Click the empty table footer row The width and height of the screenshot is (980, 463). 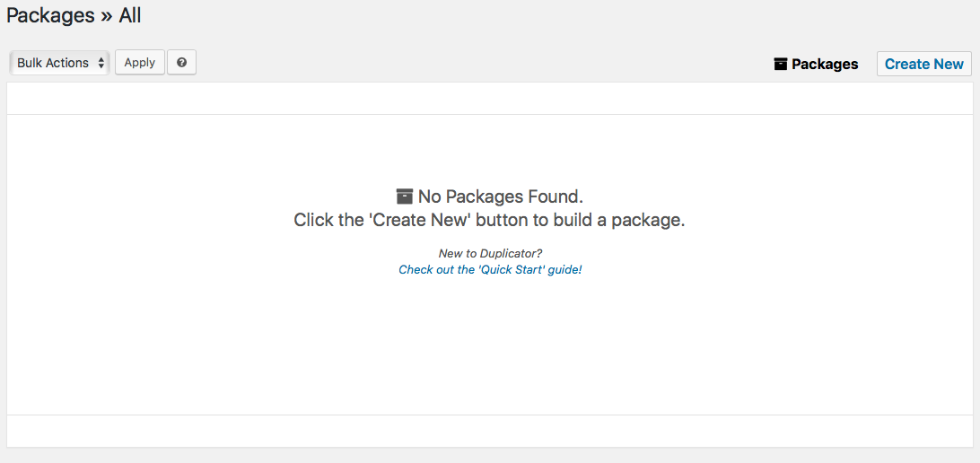click(490, 431)
